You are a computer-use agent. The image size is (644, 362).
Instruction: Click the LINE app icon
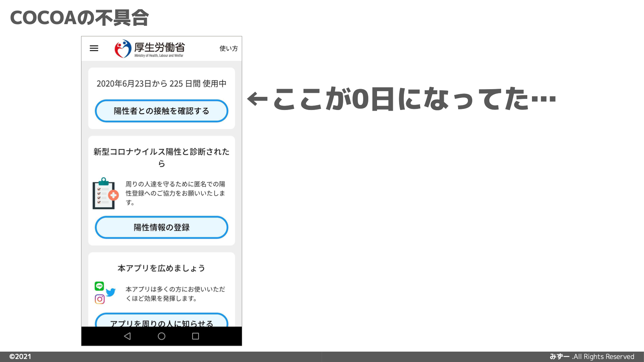pos(99,286)
